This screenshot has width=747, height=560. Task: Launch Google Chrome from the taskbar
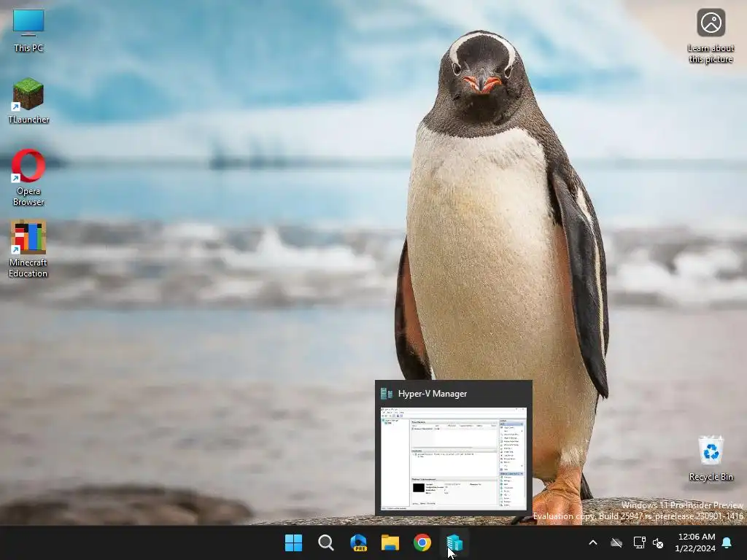tap(422, 542)
